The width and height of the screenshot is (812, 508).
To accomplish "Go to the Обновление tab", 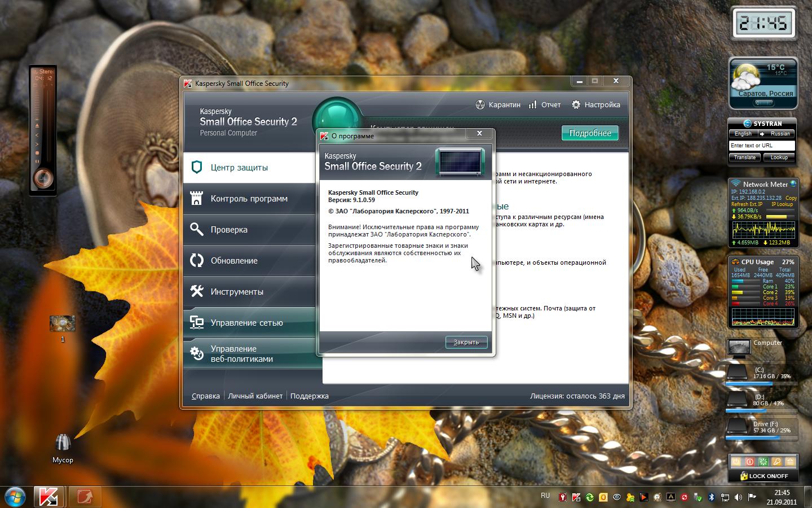I will click(249, 261).
